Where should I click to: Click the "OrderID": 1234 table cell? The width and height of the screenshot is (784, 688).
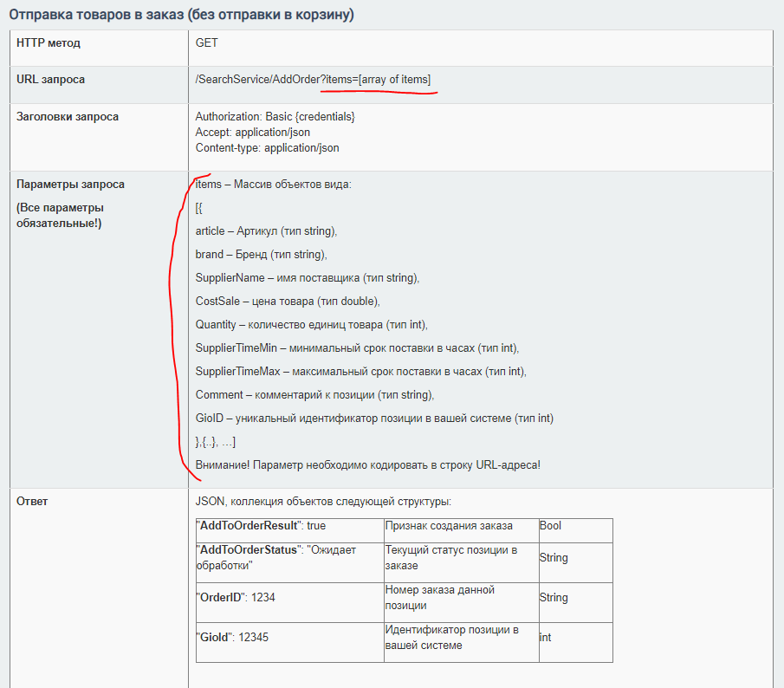click(x=290, y=602)
